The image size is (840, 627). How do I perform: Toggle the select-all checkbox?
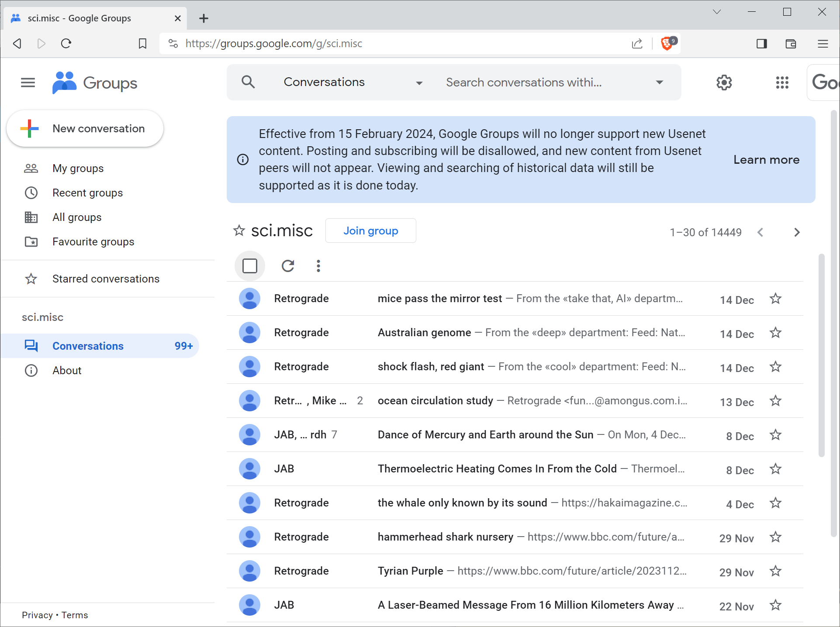pos(249,265)
